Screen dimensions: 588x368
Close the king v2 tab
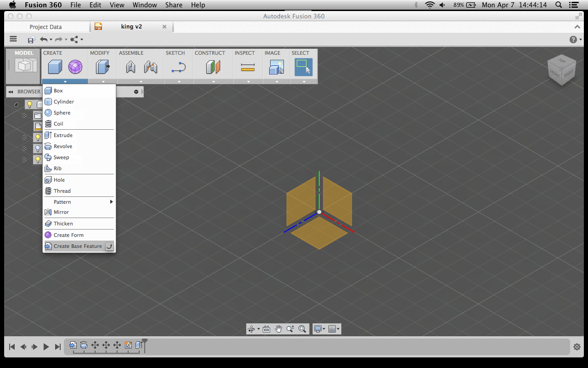pos(164,27)
